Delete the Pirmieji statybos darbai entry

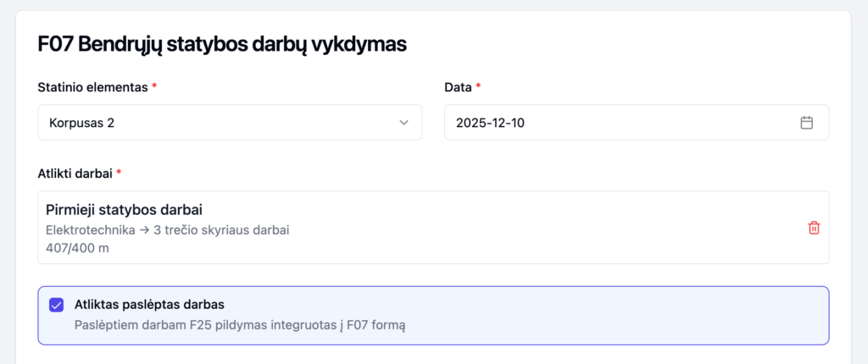(814, 228)
